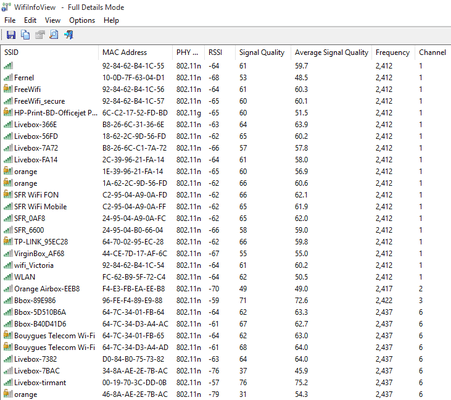The width and height of the screenshot is (451, 400).
Task: Click the Save selected items toolbar icon
Action: point(11,35)
